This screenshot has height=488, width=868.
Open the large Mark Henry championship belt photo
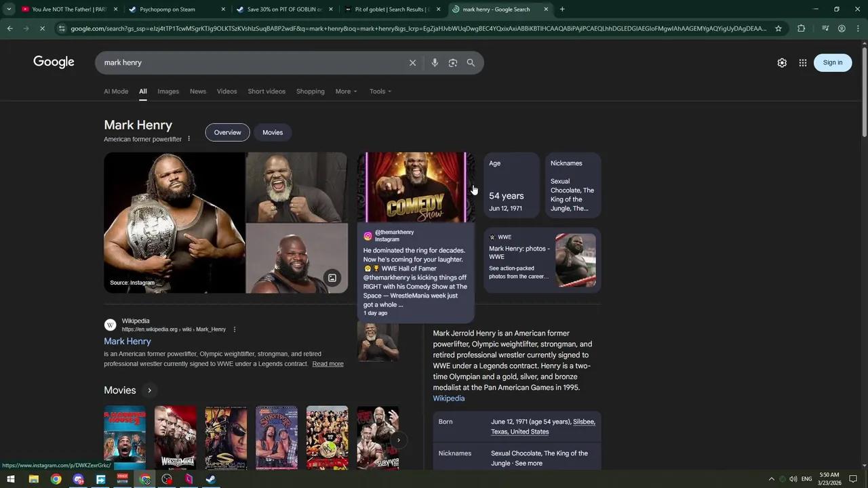tap(174, 223)
